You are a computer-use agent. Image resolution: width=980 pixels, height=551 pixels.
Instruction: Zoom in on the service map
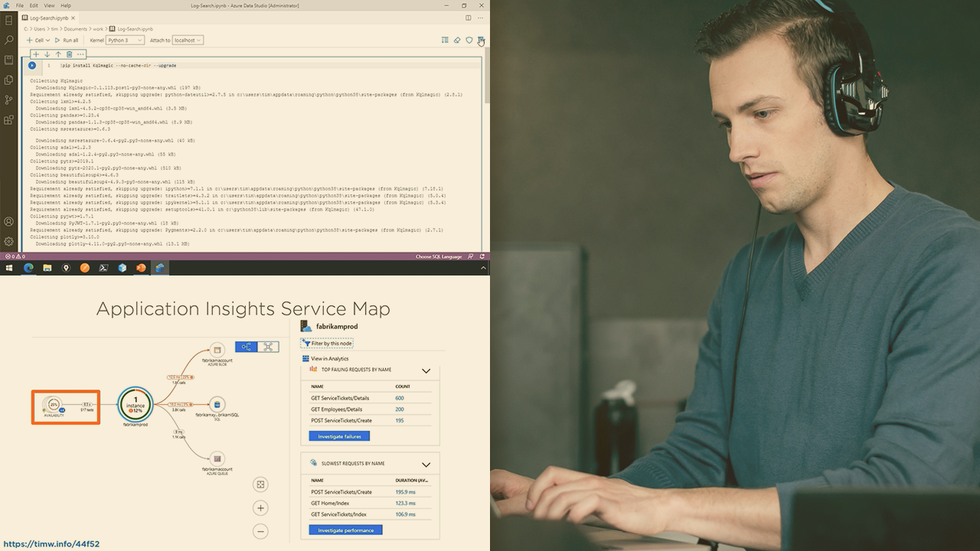(260, 508)
